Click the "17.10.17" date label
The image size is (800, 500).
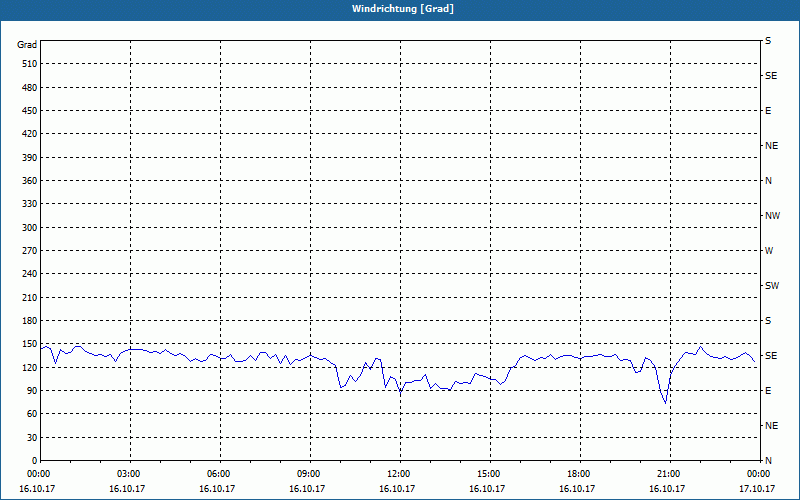[757, 488]
